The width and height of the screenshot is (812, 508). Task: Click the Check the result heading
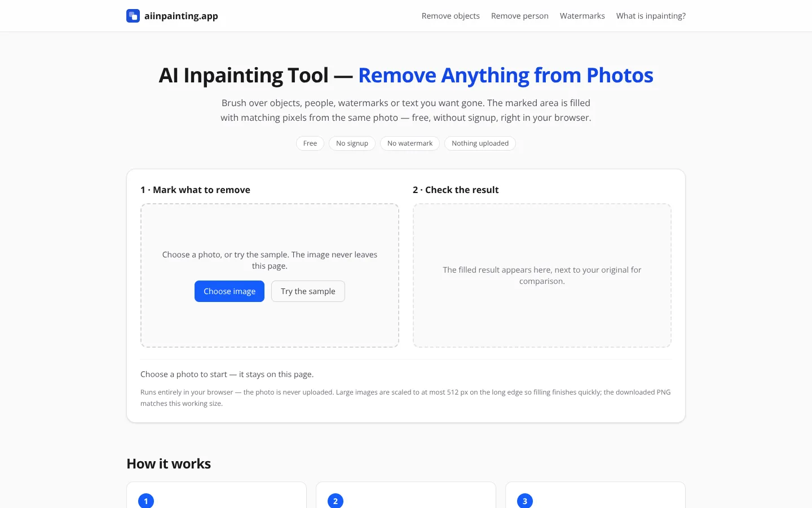point(456,190)
